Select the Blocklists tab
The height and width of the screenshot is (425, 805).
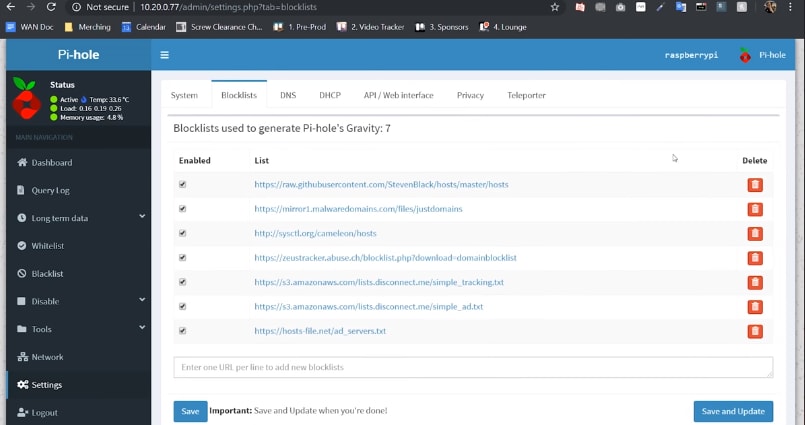[x=239, y=95]
